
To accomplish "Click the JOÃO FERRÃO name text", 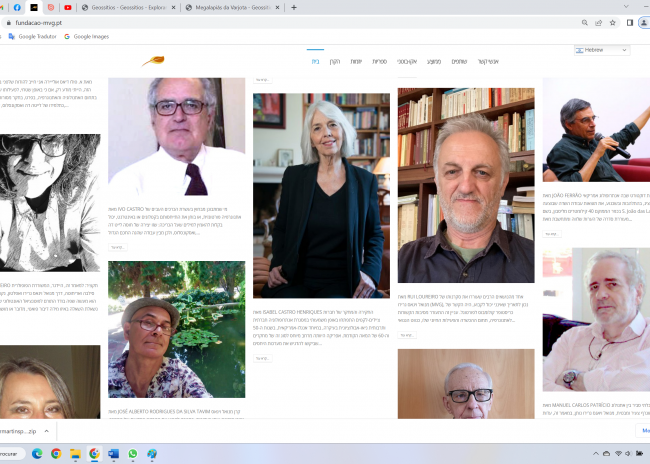I will pos(566,195).
